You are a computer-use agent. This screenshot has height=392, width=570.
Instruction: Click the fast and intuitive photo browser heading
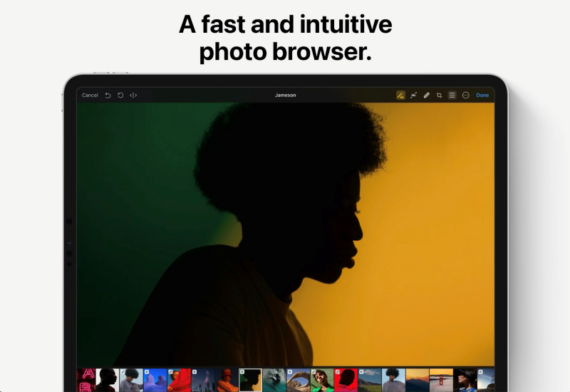point(286,38)
